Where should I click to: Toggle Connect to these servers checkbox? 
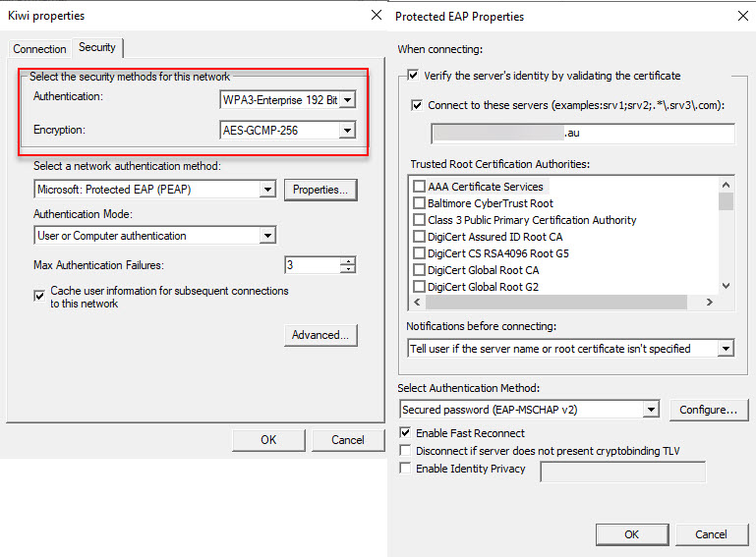point(419,105)
